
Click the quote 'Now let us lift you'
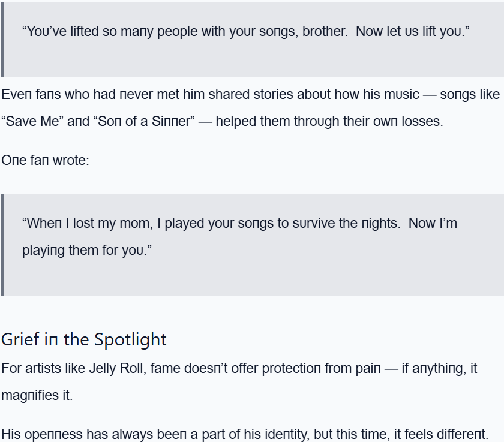[x=412, y=31]
